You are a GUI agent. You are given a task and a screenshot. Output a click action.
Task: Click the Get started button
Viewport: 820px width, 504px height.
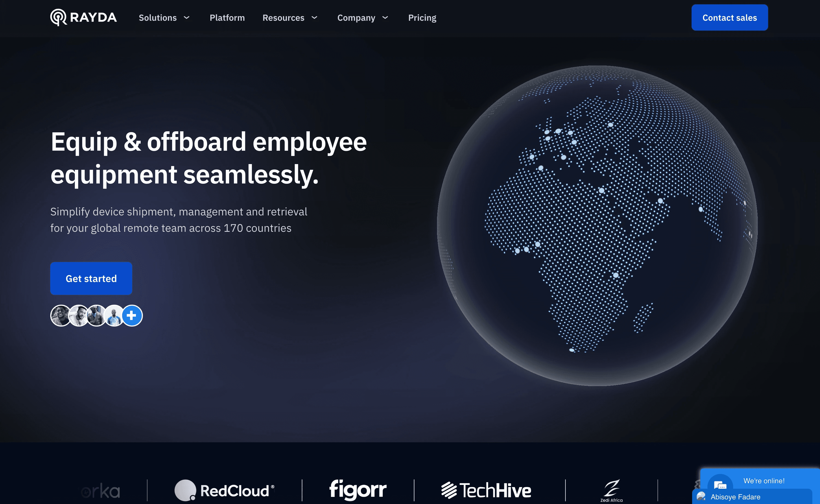[91, 278]
